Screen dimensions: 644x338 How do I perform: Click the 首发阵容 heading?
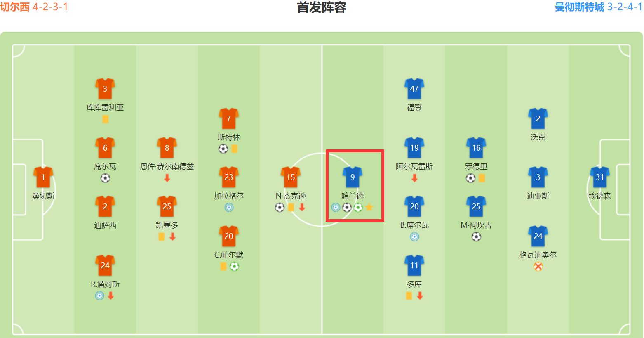click(x=322, y=7)
